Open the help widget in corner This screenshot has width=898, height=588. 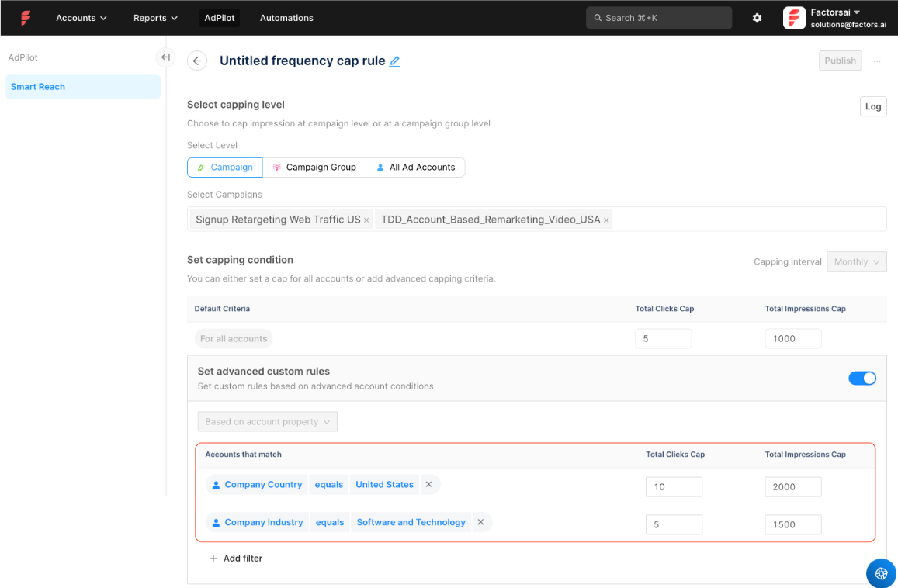click(x=881, y=573)
